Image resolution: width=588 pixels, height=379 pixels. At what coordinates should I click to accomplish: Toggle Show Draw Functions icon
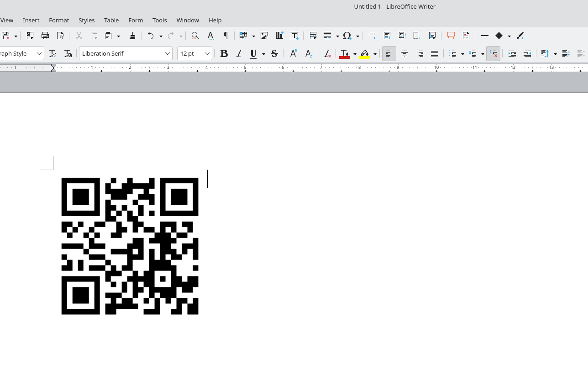pyautogui.click(x=520, y=36)
